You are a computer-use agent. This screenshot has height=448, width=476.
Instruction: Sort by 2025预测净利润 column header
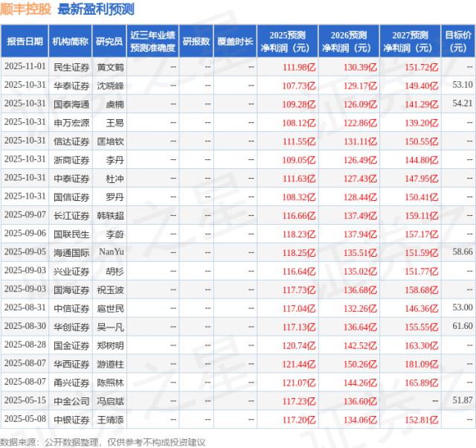(x=289, y=41)
